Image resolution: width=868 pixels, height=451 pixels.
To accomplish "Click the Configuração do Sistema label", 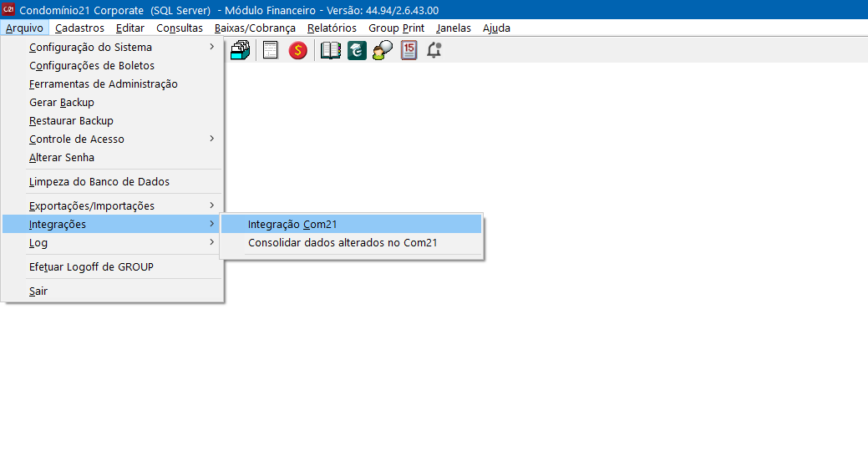I will tap(91, 47).
